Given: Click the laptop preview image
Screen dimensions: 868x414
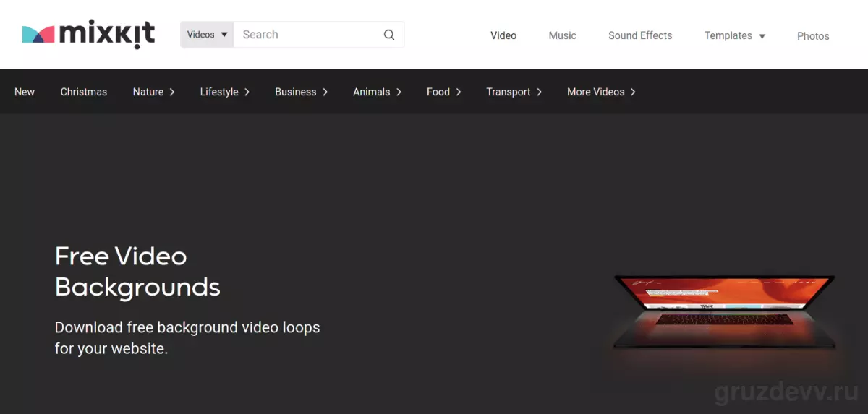Looking at the screenshot, I should coord(724,311).
